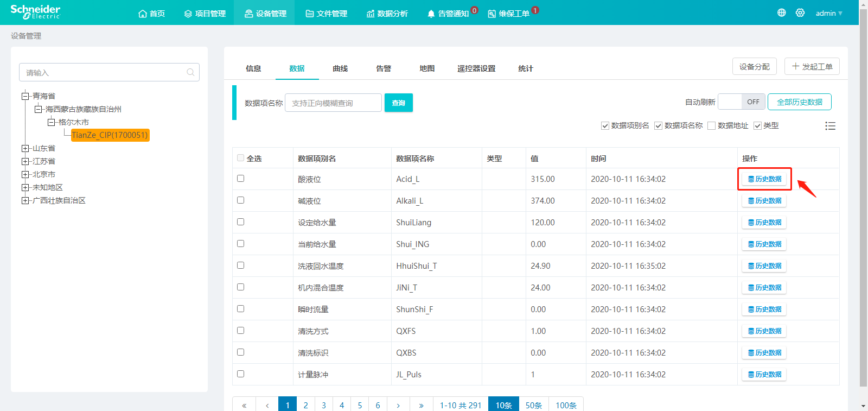Screen dimensions: 868x411
Task: Focus the 数据项名称 fuzzy search field
Action: (333, 103)
